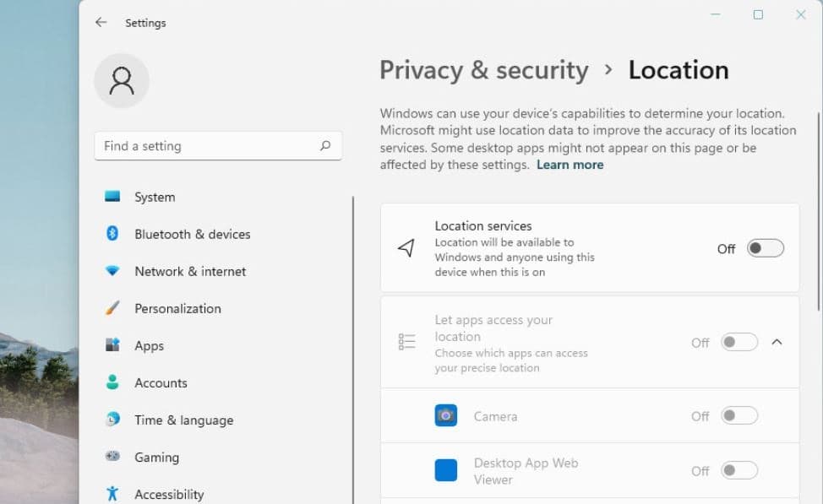Click the Find a setting search box
The width and height of the screenshot is (823, 504).
(x=207, y=146)
